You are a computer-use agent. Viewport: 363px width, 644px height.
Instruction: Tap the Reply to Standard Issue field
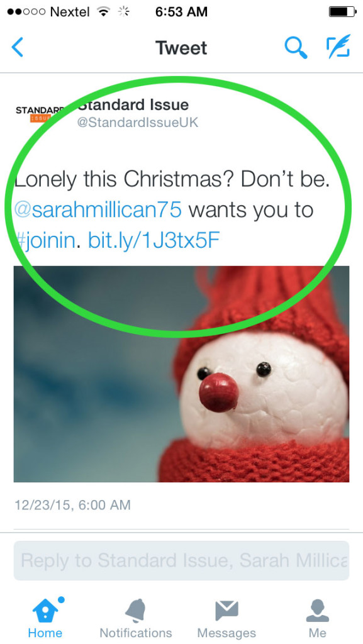pos(181,560)
